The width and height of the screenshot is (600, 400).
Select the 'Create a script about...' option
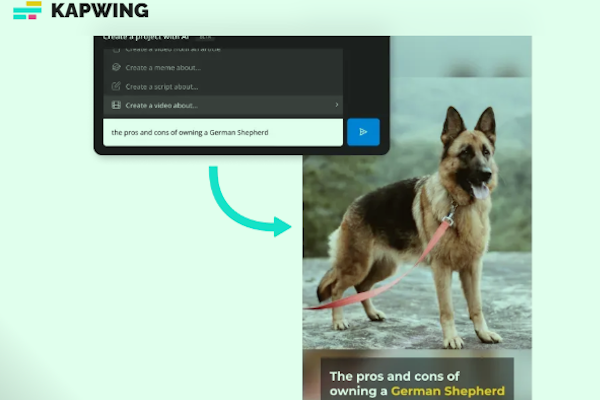coord(163,86)
